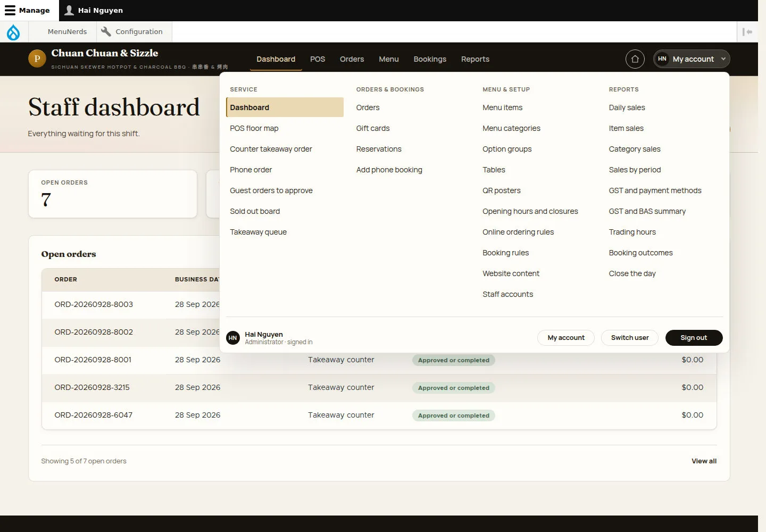Open POS floor map
766x532 pixels.
[254, 128]
